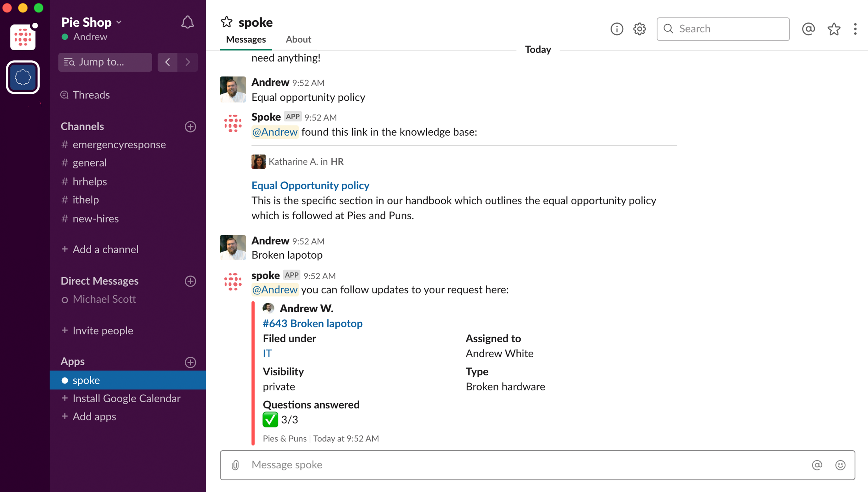Click 3/3 questions answered checkmark
The width and height of the screenshot is (868, 492).
tap(270, 420)
